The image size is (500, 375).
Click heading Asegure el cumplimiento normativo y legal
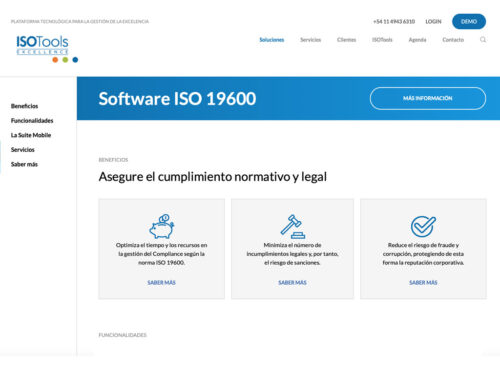pos(213,177)
